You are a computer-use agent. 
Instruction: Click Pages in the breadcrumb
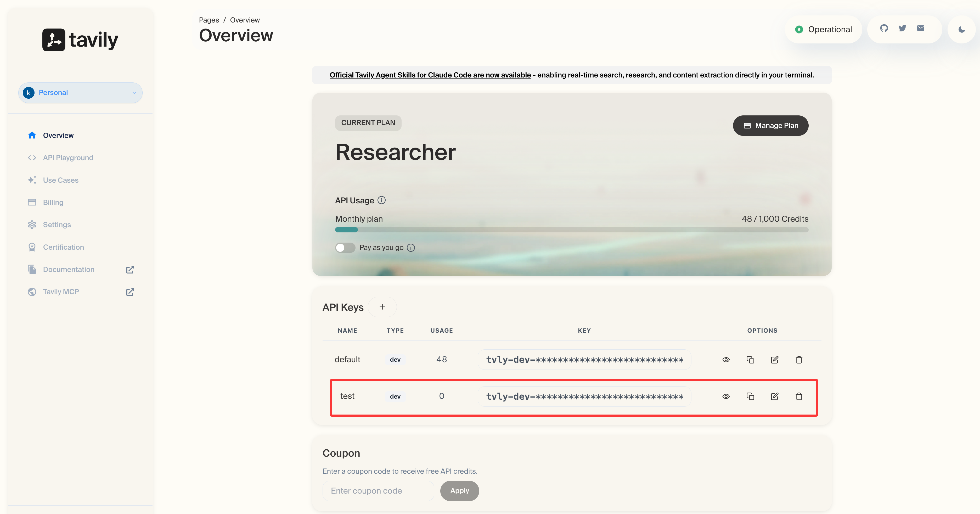pyautogui.click(x=209, y=20)
